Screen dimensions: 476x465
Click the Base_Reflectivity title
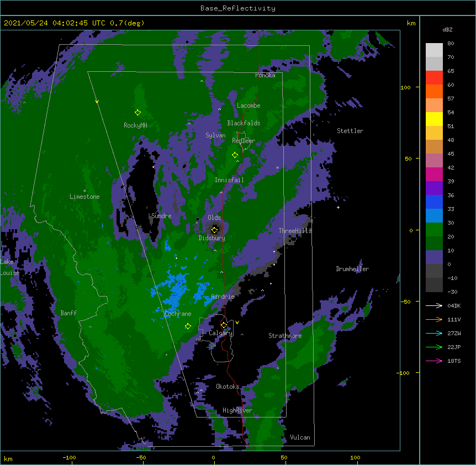[238, 8]
